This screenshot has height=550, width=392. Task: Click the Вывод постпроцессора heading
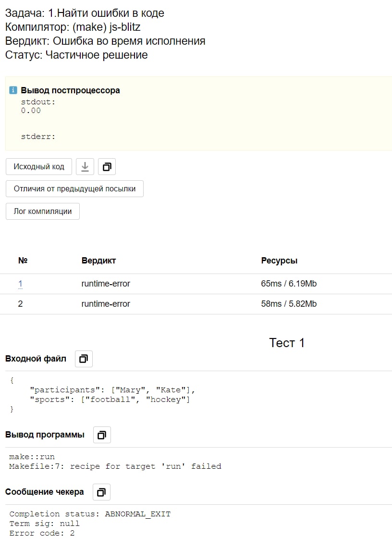click(70, 90)
